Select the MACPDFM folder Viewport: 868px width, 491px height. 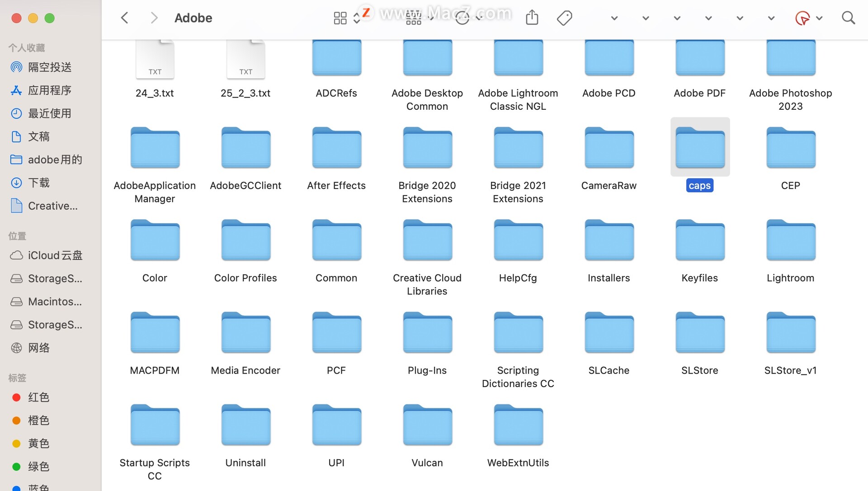[x=155, y=332]
